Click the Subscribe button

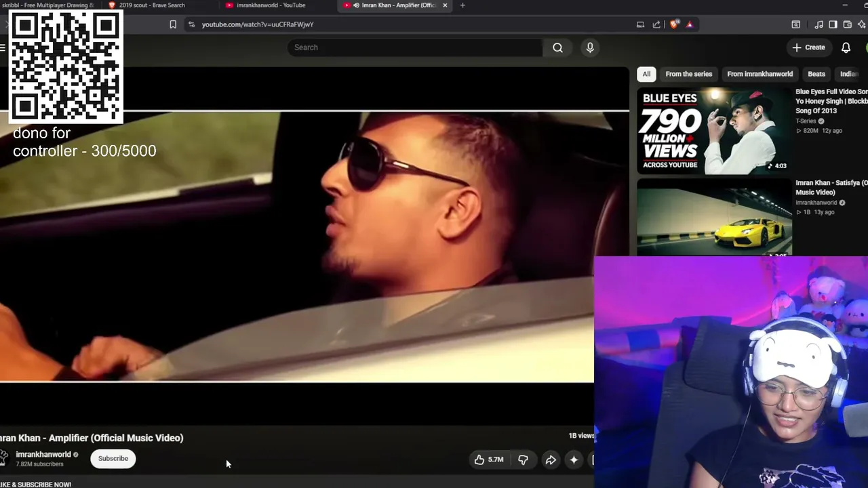pyautogui.click(x=113, y=459)
